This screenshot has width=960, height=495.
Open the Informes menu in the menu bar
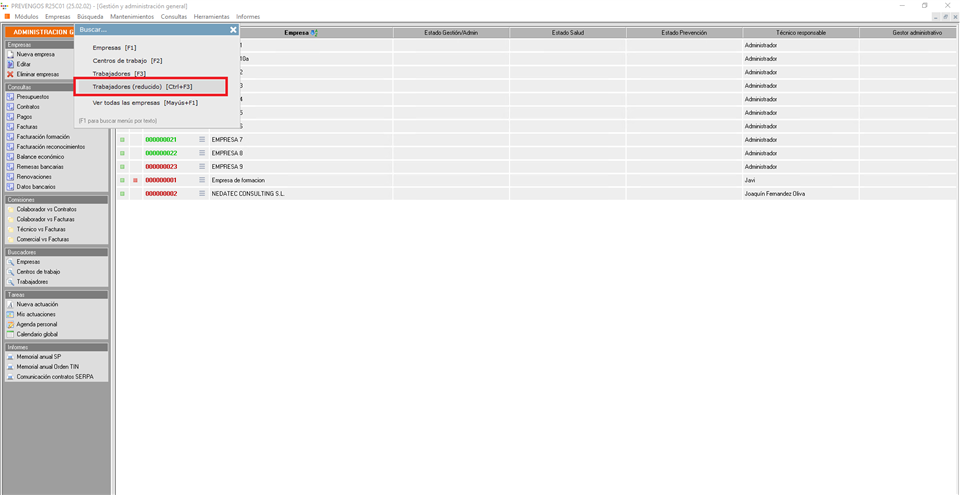coord(248,17)
